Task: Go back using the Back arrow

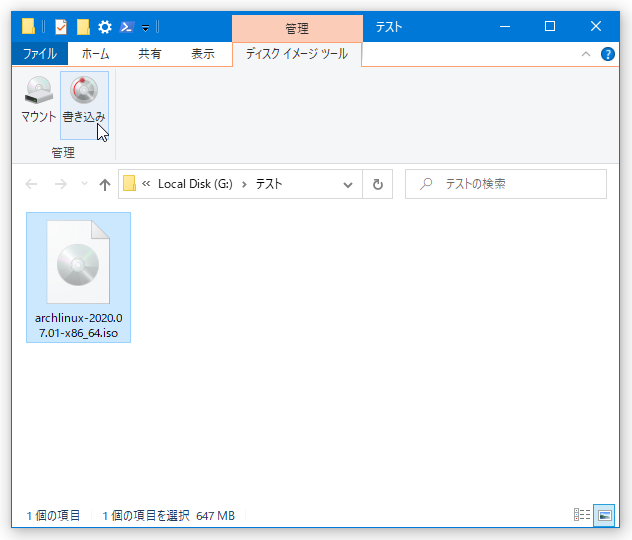Action: coord(31,184)
